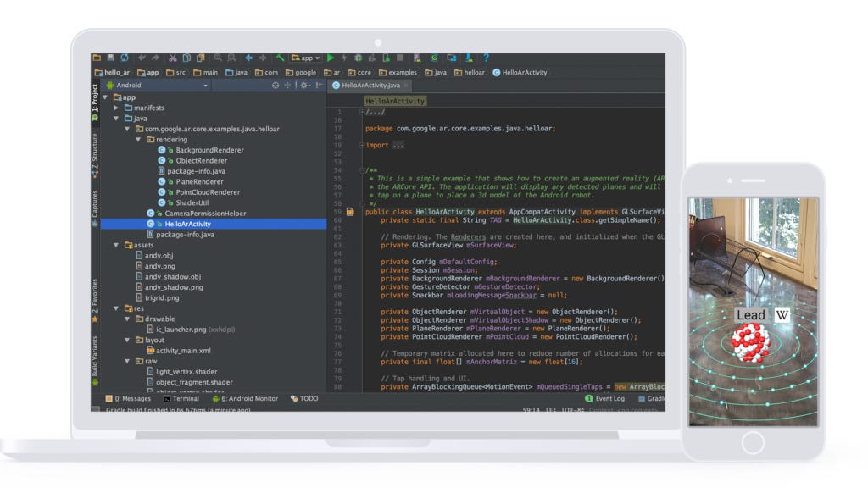Click Scroll from Source target icon
Viewport: 868px width, 488px height.
pos(275,86)
